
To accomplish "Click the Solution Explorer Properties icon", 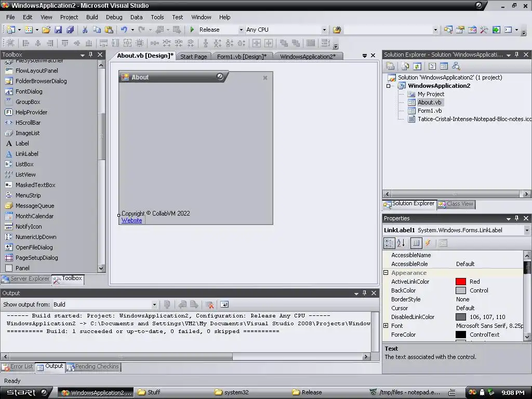I will point(390,66).
